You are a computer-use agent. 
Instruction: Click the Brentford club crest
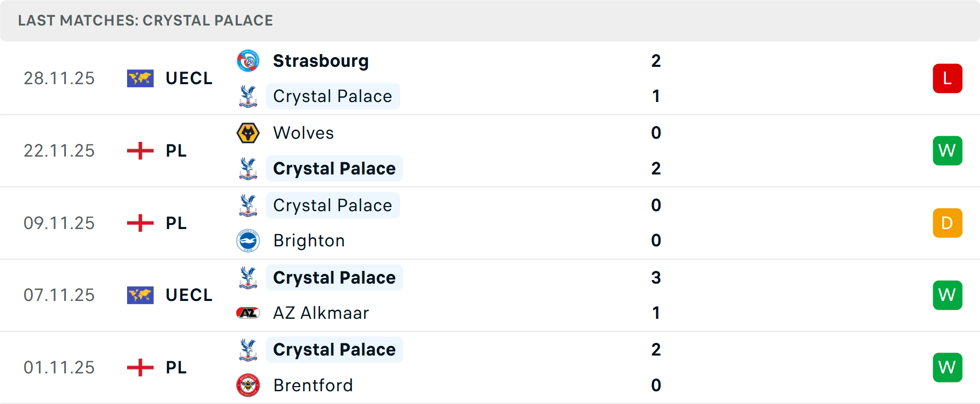click(x=248, y=386)
